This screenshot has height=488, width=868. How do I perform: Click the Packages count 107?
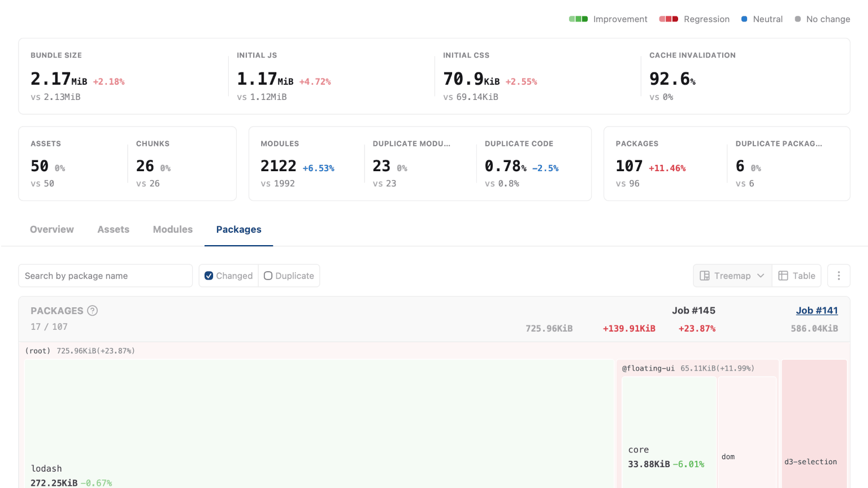(x=629, y=166)
